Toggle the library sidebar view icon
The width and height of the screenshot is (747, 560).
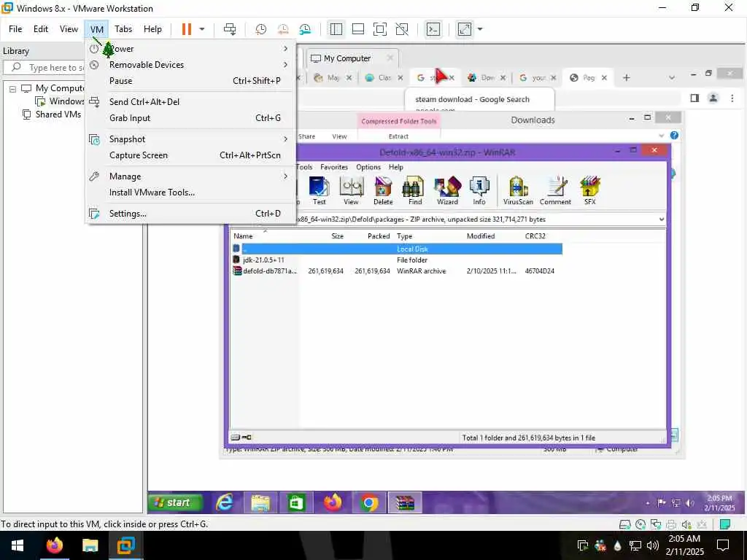coord(336,29)
